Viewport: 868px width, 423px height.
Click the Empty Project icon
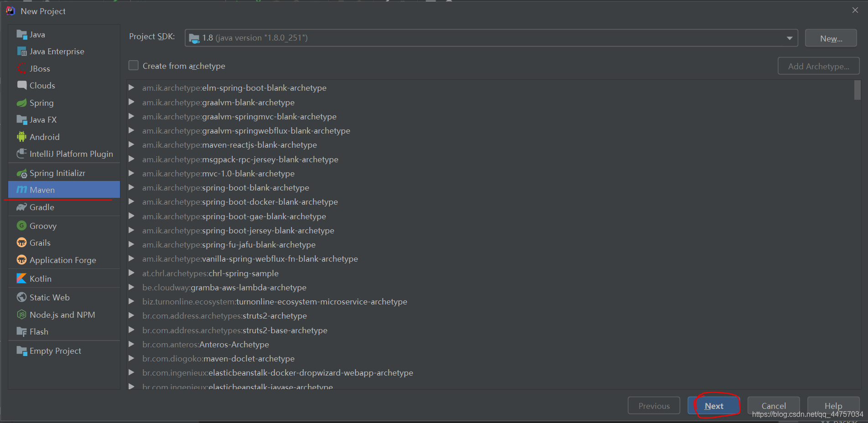pyautogui.click(x=21, y=351)
